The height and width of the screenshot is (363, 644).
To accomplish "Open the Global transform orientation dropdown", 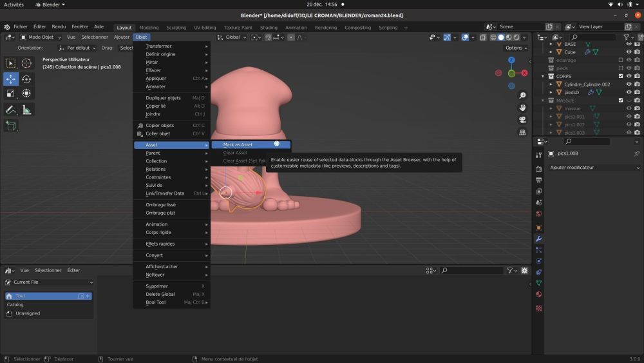I will (x=232, y=37).
